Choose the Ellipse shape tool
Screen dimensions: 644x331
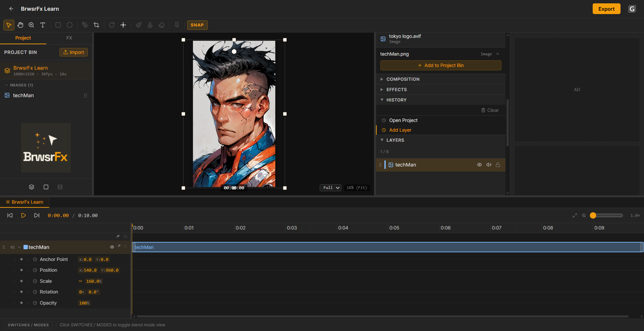tap(69, 25)
